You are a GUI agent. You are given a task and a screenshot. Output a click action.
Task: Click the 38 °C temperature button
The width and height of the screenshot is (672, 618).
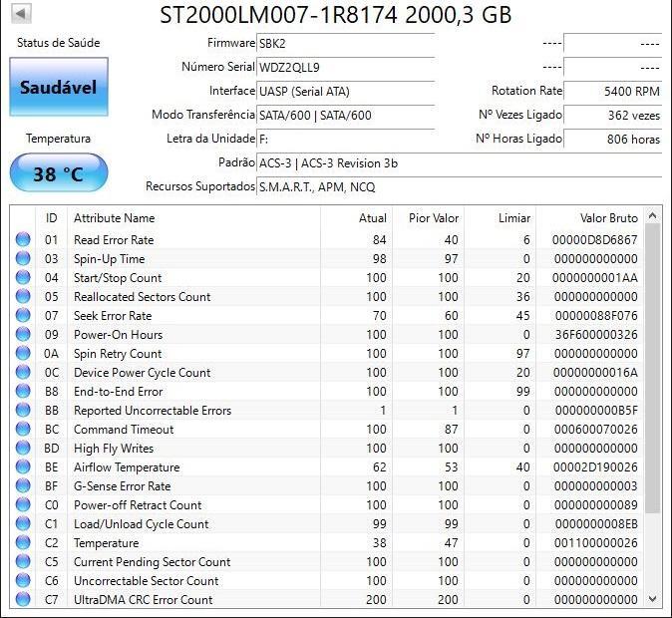click(x=59, y=173)
